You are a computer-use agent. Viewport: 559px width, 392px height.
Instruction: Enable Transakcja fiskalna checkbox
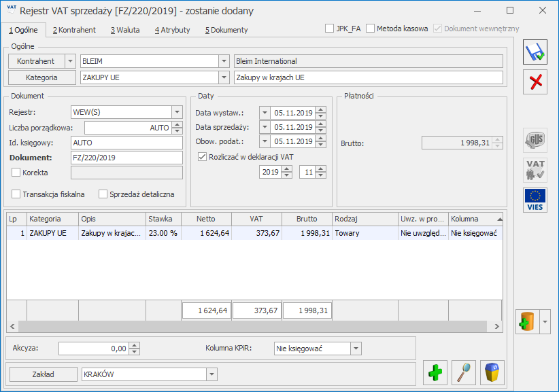(16, 194)
